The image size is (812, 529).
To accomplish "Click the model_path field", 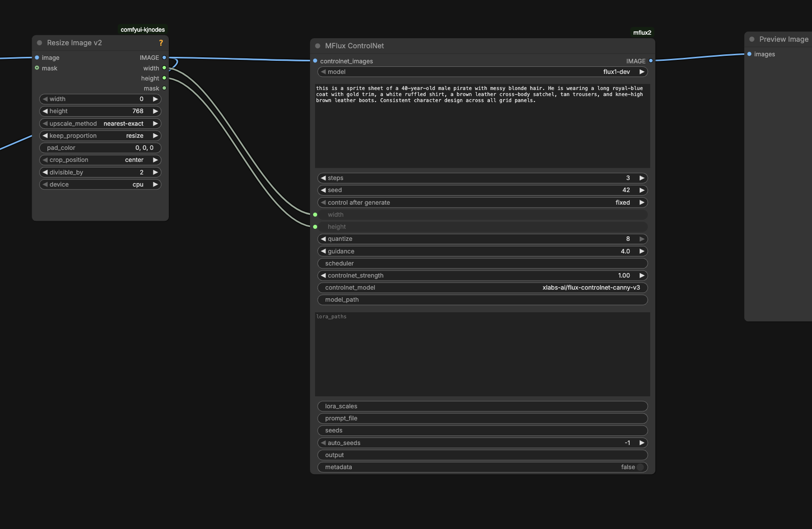I will [482, 300].
